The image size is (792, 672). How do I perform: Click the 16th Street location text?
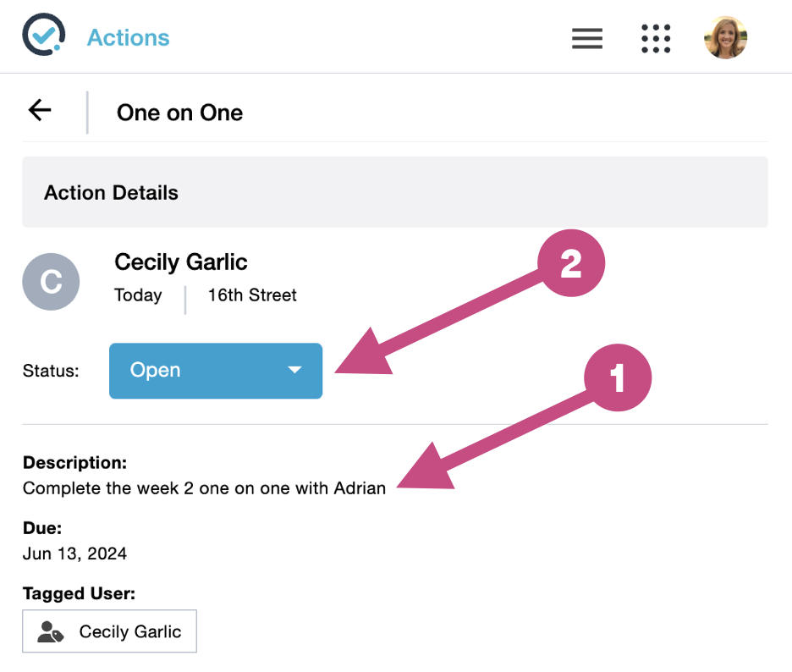coord(252,295)
